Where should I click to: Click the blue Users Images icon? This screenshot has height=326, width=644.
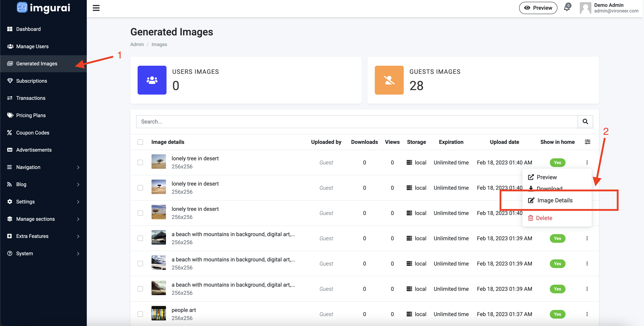(x=152, y=80)
